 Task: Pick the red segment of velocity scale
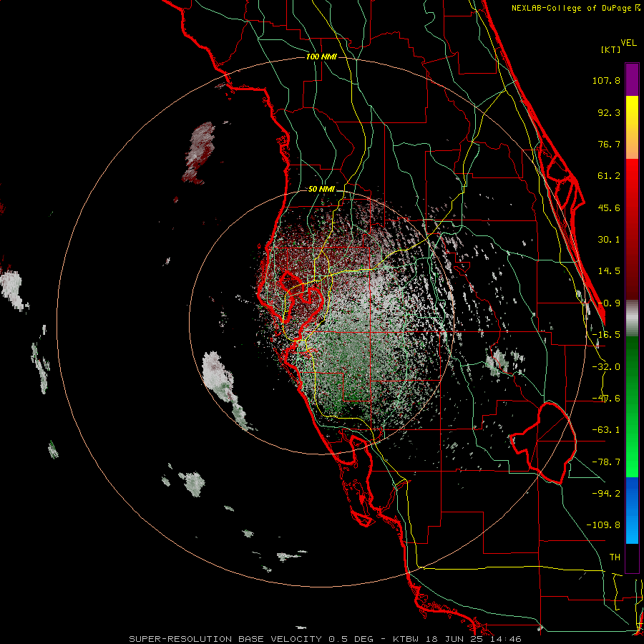tap(632, 229)
